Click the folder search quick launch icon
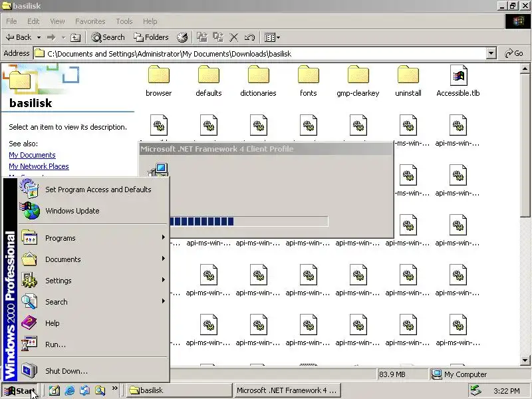Image resolution: width=532 pixels, height=399 pixels. (x=100, y=390)
